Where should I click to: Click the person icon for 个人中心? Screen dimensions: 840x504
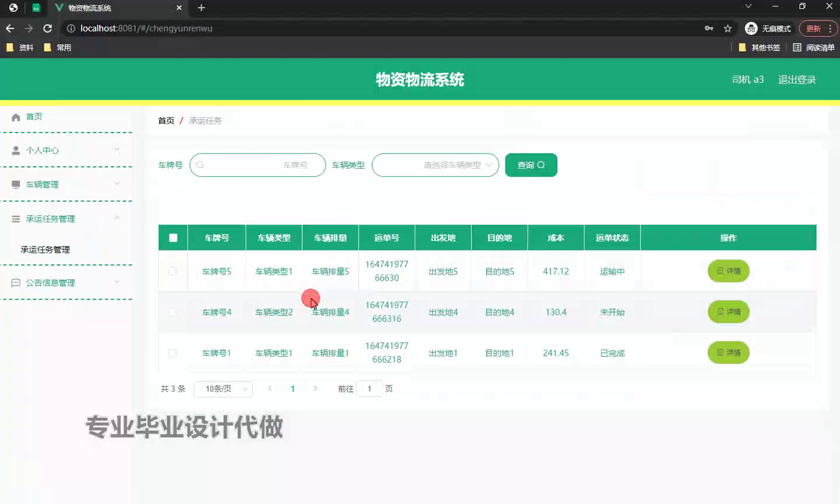[x=16, y=150]
